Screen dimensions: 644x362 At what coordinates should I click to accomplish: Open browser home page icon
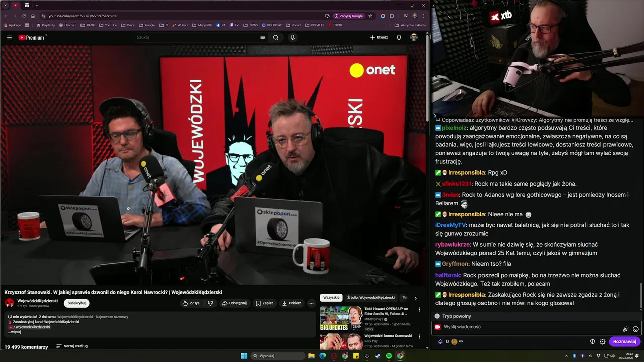33,16
